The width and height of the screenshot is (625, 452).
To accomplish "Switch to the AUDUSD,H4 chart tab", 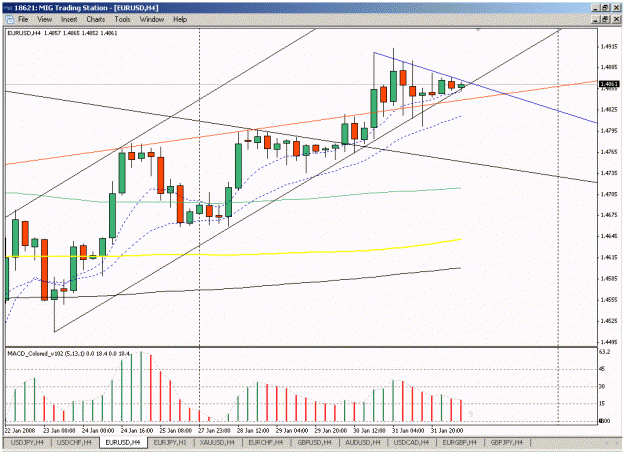I will click(x=363, y=442).
